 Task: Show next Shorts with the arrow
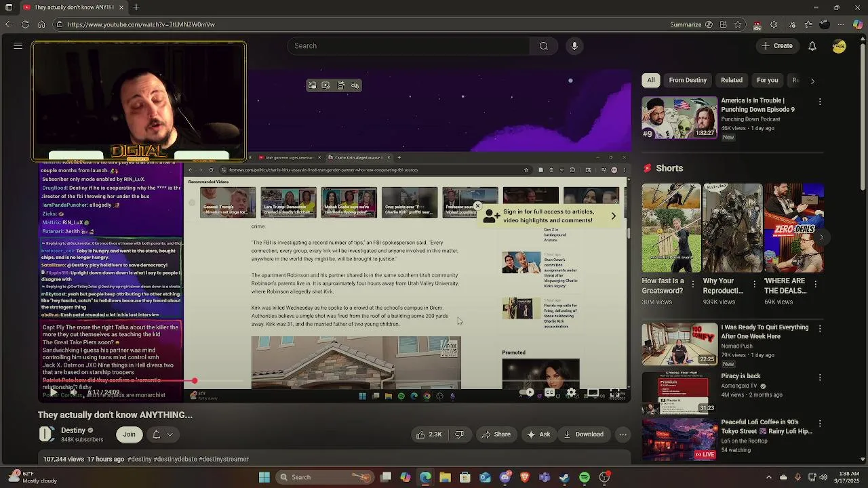click(x=821, y=237)
